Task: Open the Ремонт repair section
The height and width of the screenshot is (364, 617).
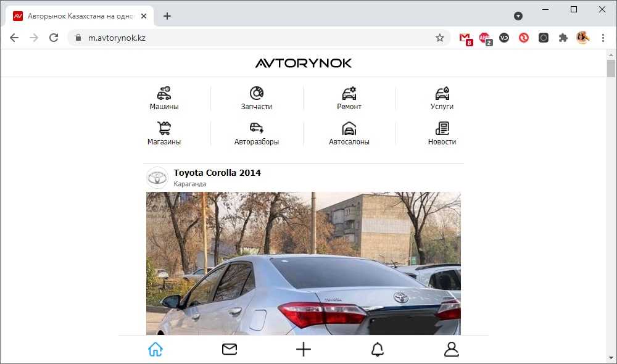Action: click(349, 94)
